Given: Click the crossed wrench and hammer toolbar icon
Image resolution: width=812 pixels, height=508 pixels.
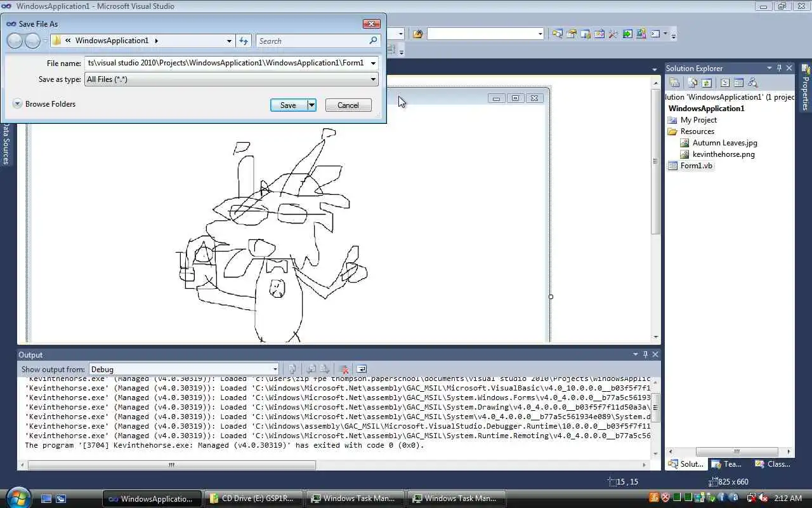Looking at the screenshot, I should coord(613,34).
